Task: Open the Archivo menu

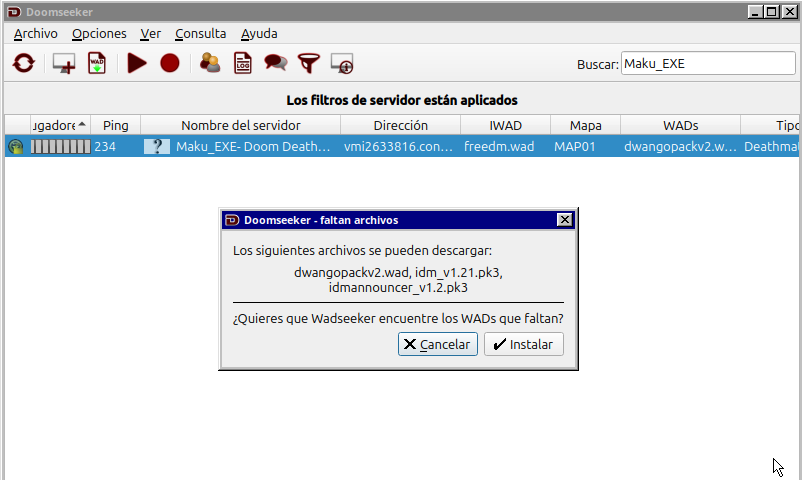Action: [36, 34]
